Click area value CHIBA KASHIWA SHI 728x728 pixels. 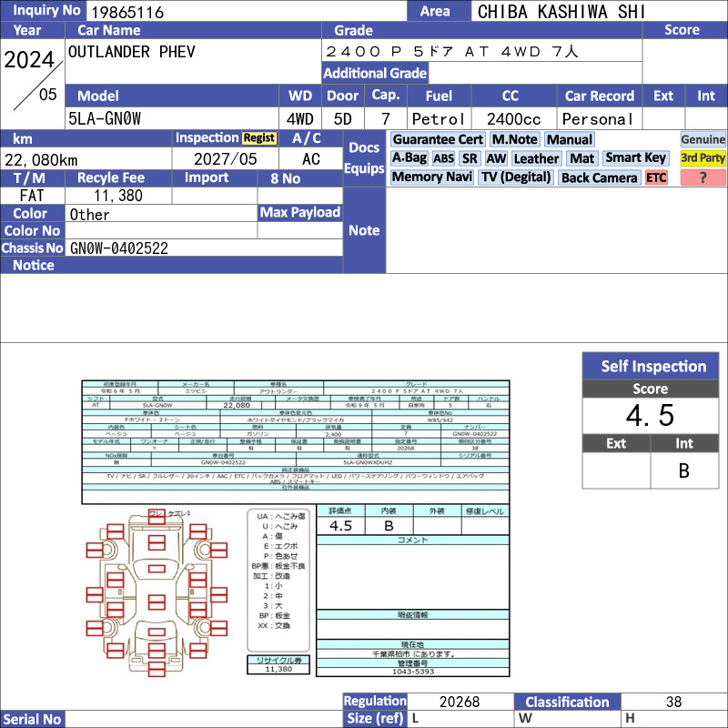pyautogui.click(x=561, y=12)
